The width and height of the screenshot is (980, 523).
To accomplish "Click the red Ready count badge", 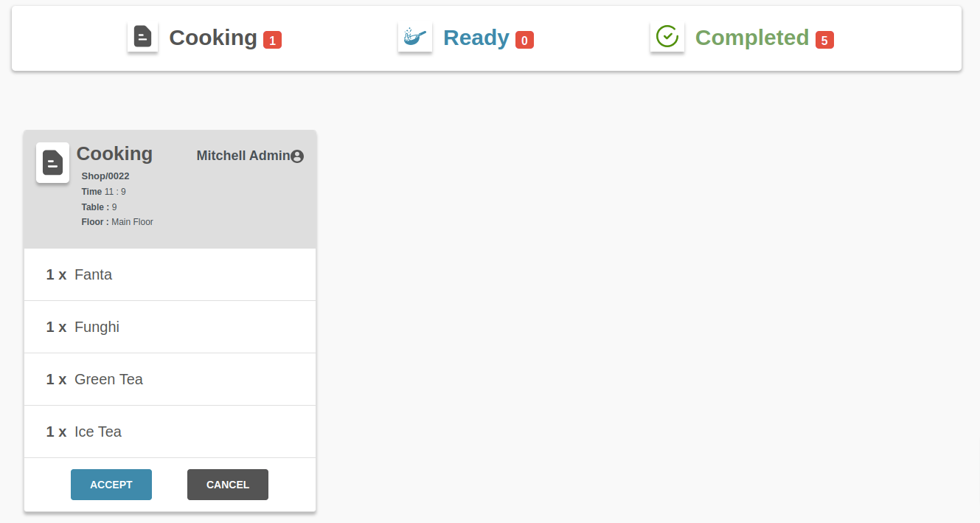I will pyautogui.click(x=524, y=40).
